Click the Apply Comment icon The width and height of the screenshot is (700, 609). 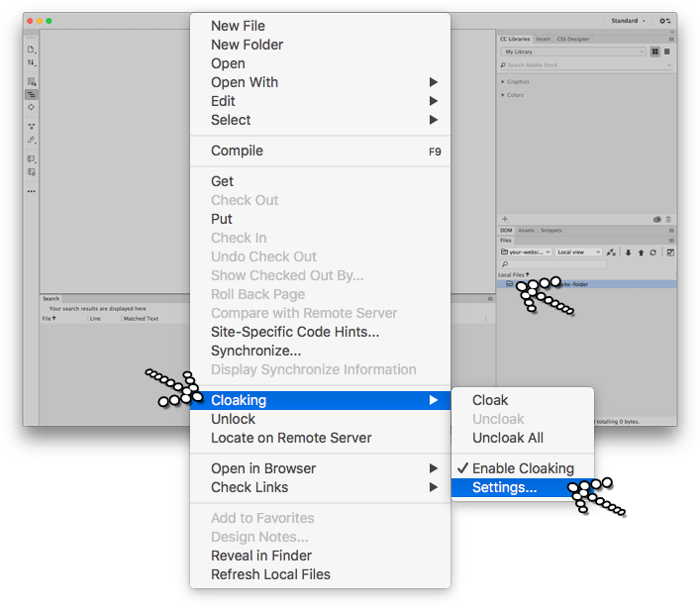tap(32, 159)
